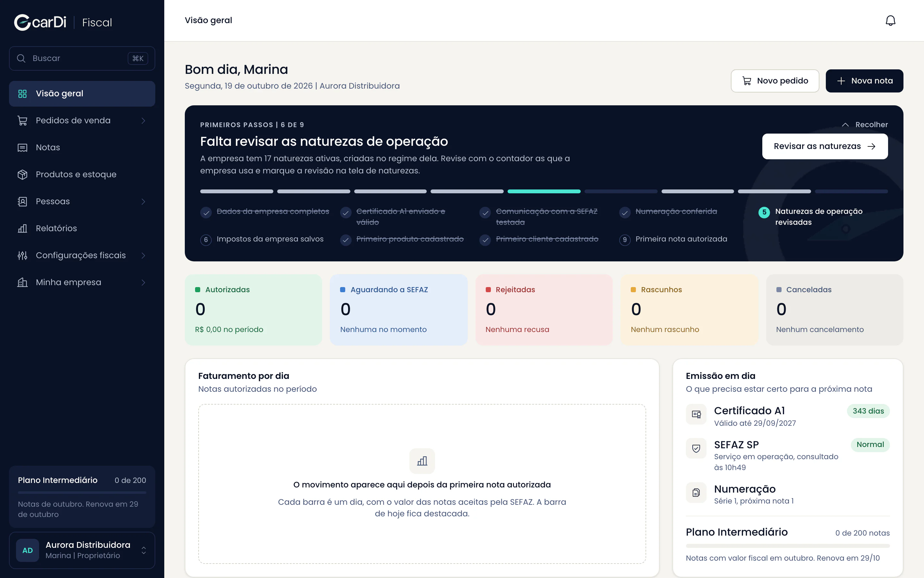Expand the Pedidos de venda submenu chevron

click(x=143, y=121)
